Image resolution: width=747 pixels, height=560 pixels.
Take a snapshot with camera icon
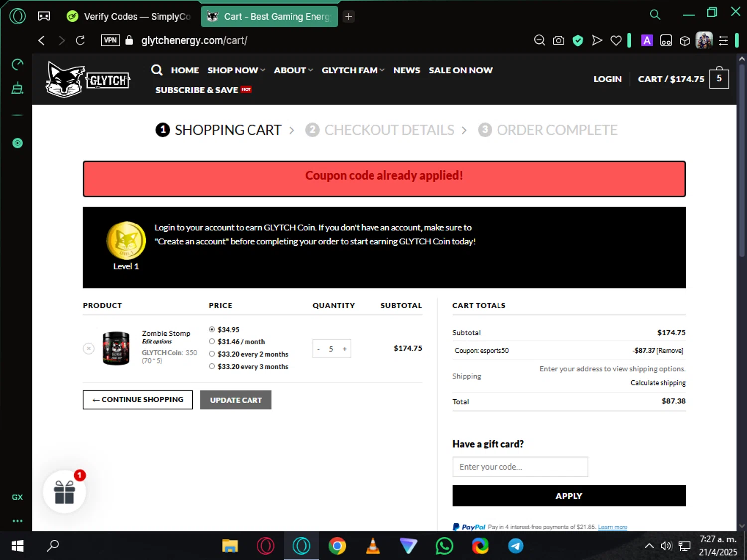click(559, 40)
